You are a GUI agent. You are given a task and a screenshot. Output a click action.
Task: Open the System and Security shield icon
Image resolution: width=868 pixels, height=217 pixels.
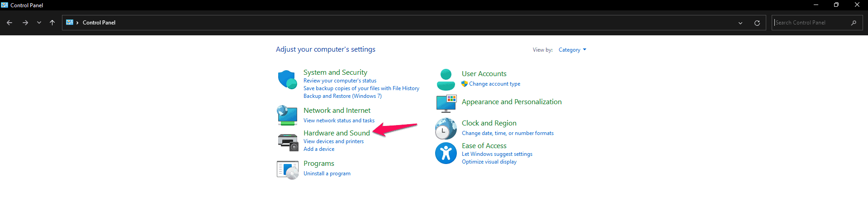(287, 79)
